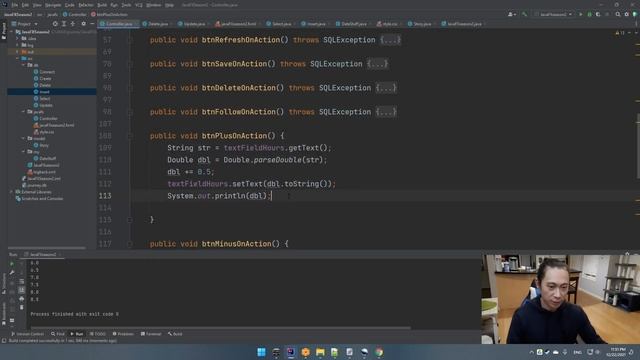Click the Debug bug icon in toolbar
The image size is (640, 360).
click(x=589, y=14)
